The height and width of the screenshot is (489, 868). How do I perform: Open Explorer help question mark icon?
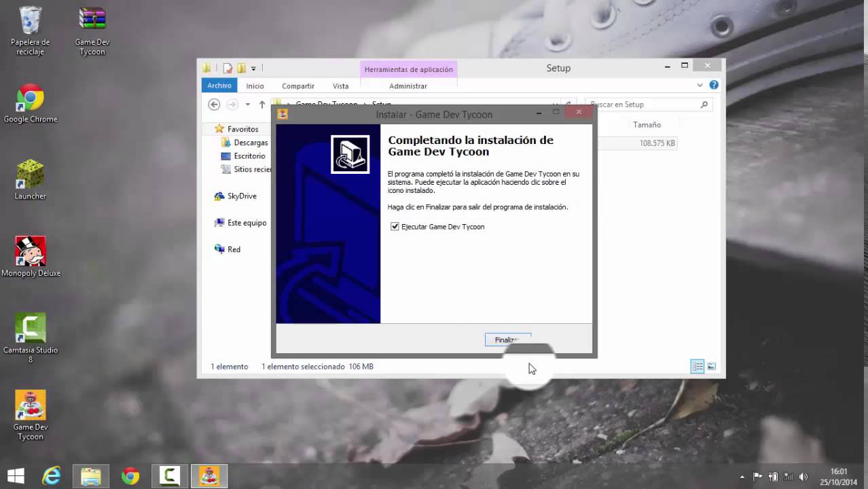click(714, 85)
